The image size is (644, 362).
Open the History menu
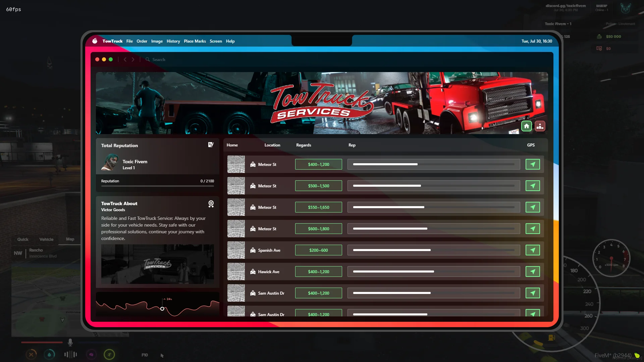click(173, 41)
